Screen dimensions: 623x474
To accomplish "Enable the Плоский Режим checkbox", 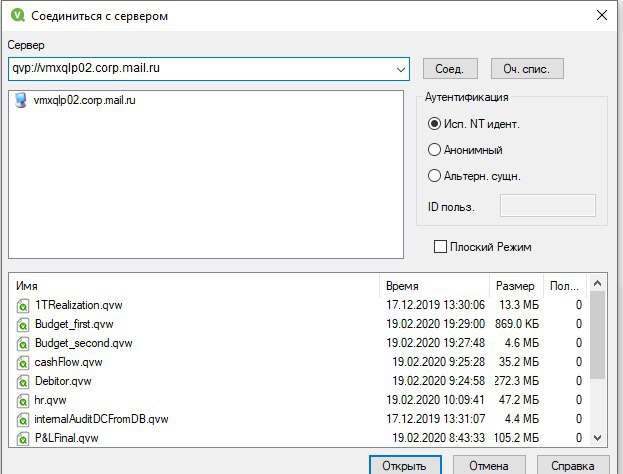I will click(440, 247).
